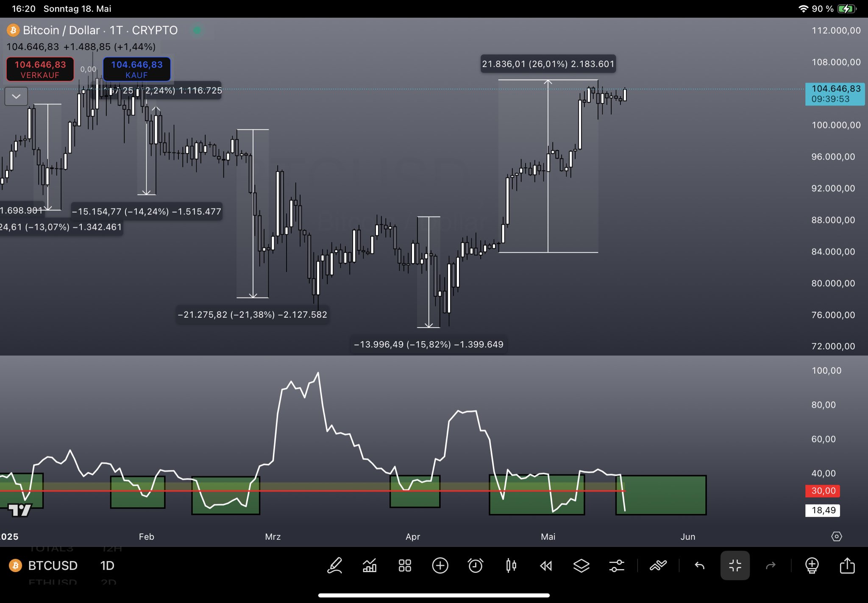Start bar replay with the rewind icon

546,565
